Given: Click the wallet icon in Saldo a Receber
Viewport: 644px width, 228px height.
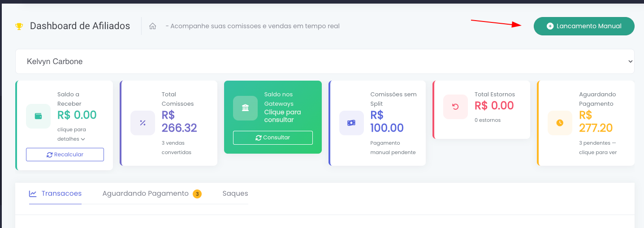Looking at the screenshot, I should (x=39, y=116).
